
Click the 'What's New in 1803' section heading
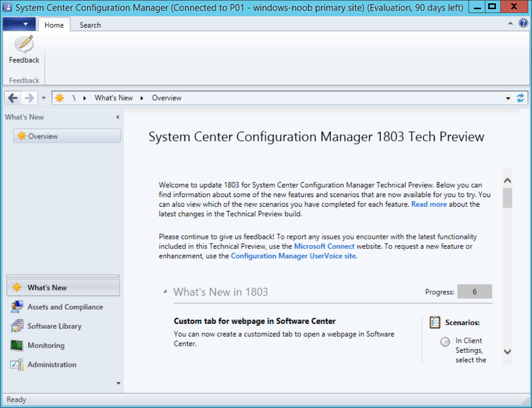point(220,292)
